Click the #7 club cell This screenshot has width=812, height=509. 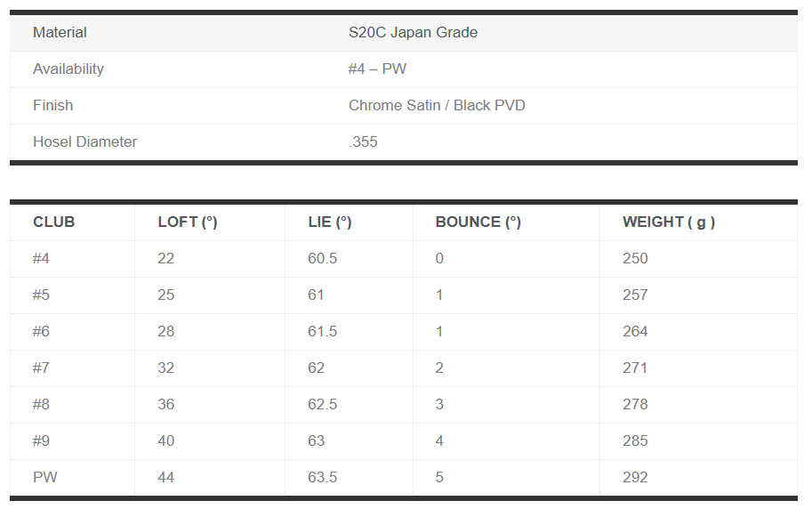click(41, 368)
